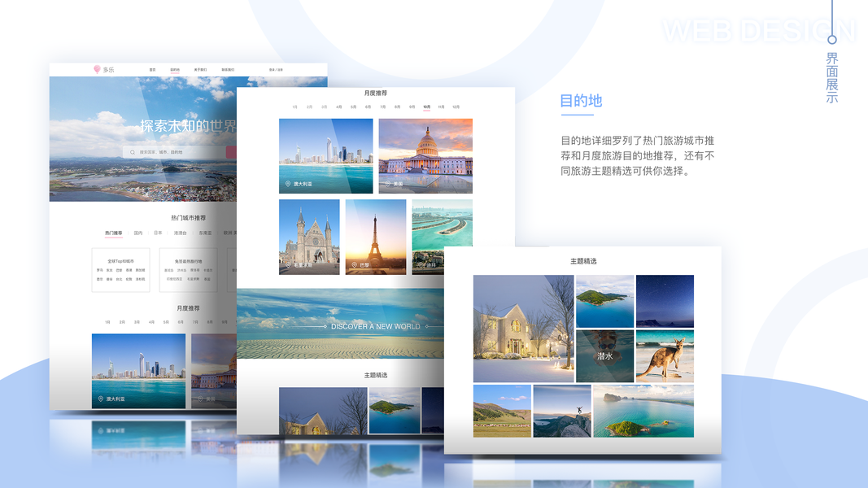Open the small green island tile above 潜水
Screen dimensions: 868x488
click(x=605, y=302)
